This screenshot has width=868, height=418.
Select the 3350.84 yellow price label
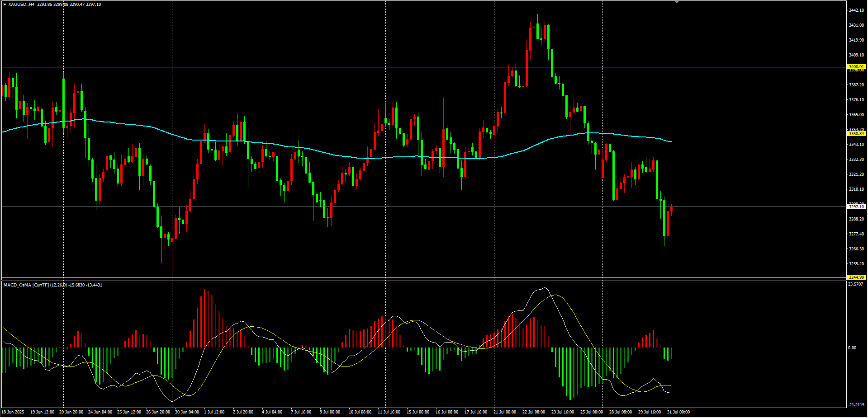pos(856,134)
